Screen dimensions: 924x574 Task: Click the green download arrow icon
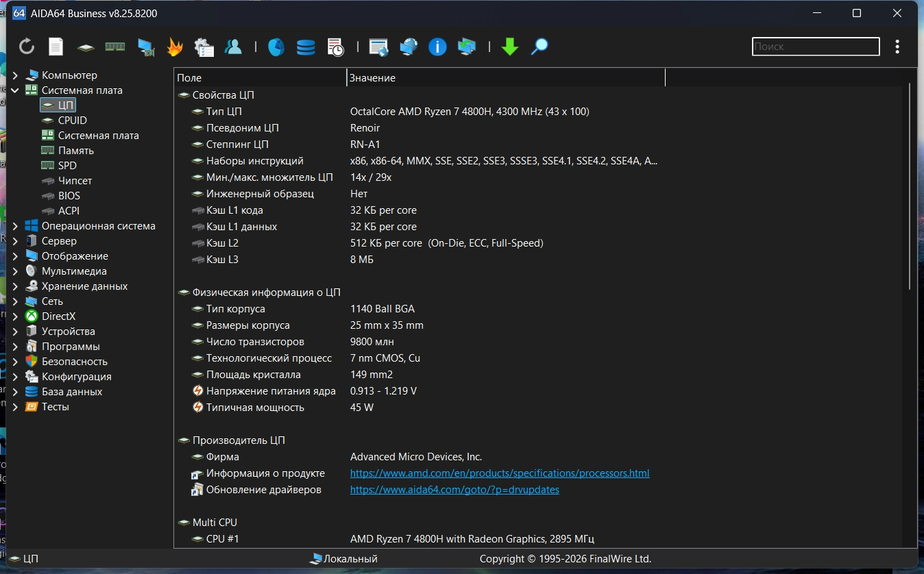(509, 47)
